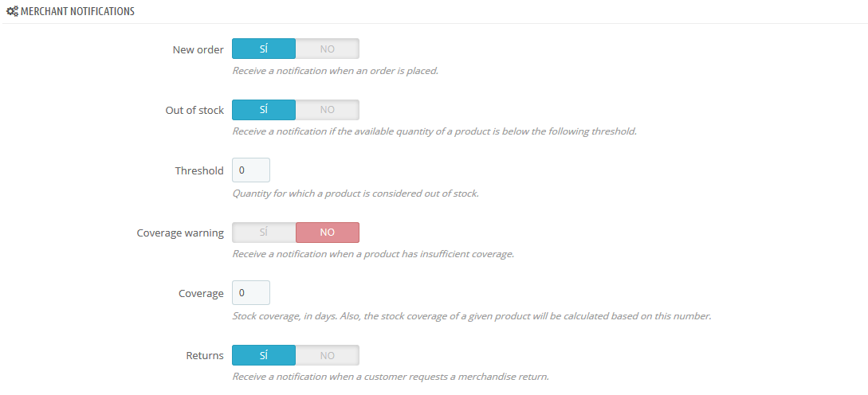Click the stock coverage in days description
Viewport: 868px width, 395px height.
(471, 316)
